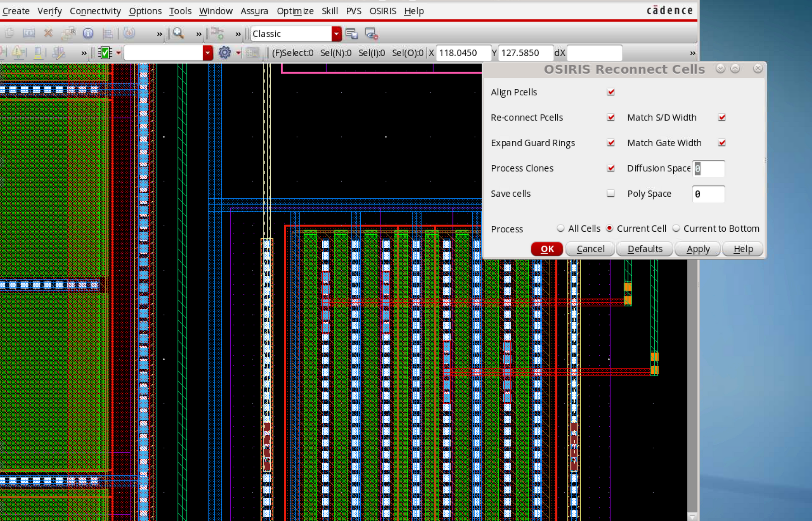Click the Help button in the dialog
The image size is (812, 521).
[743, 249]
